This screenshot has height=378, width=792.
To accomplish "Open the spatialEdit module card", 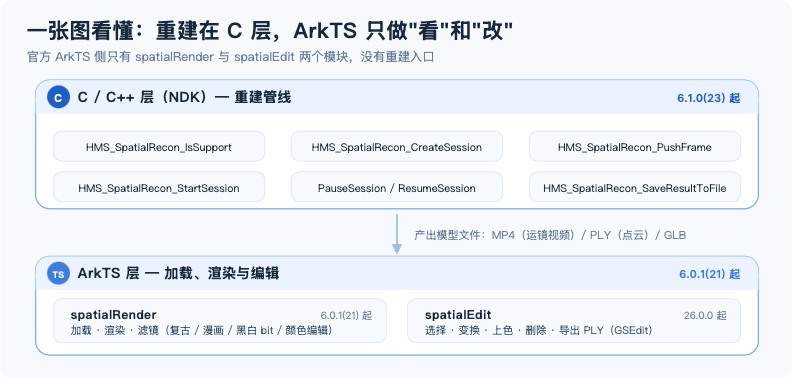I will click(x=574, y=321).
